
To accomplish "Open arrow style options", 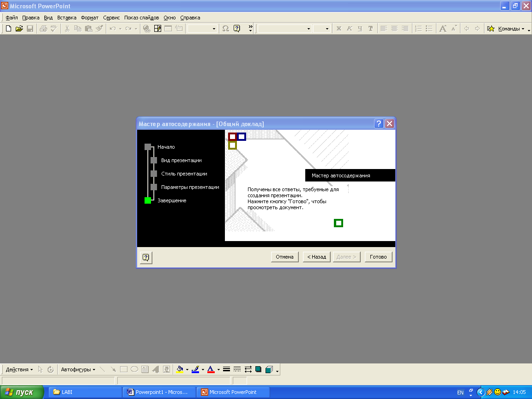I will pyautogui.click(x=248, y=369).
